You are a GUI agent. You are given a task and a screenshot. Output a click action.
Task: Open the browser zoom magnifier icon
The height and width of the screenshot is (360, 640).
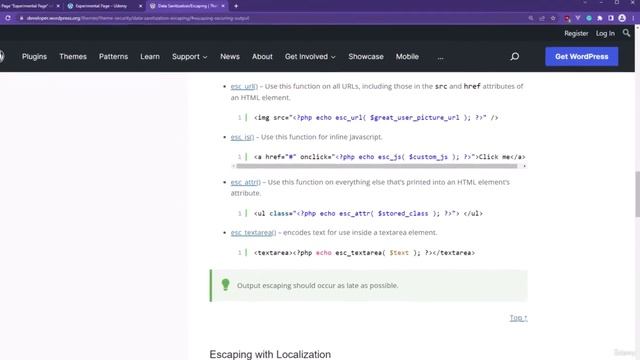coord(531,18)
